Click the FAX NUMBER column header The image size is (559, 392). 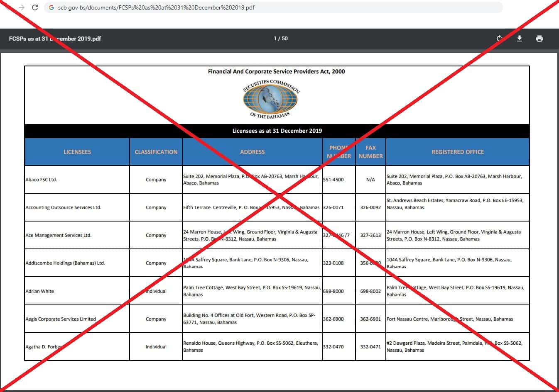coord(371,152)
